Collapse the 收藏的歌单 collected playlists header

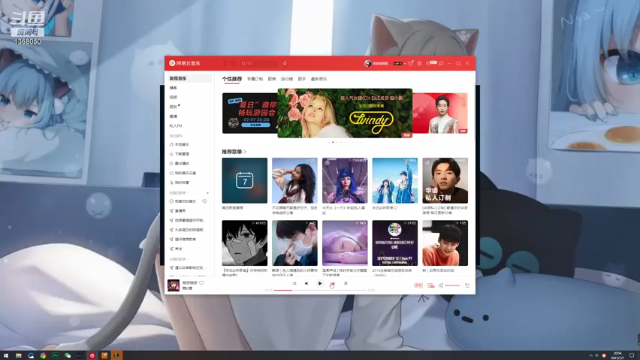[178, 259]
